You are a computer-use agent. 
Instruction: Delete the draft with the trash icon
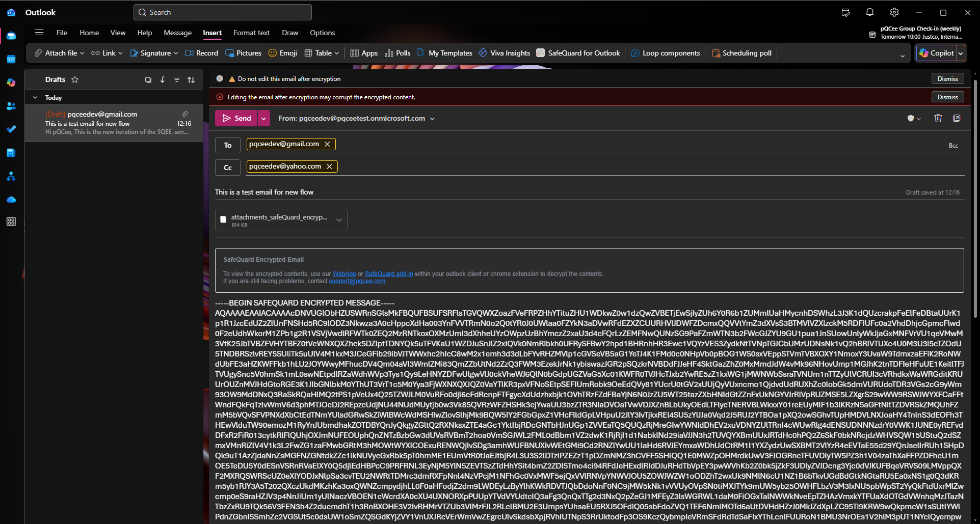[x=938, y=118]
